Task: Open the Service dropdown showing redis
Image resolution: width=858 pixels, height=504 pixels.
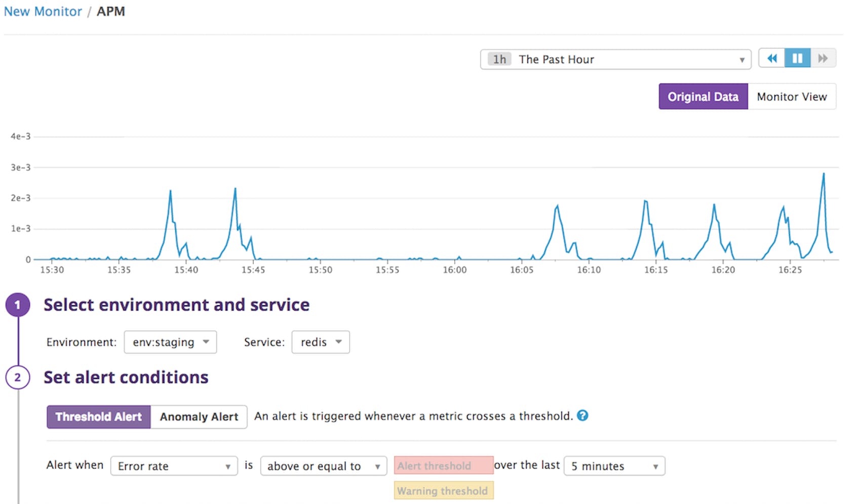Action: click(x=320, y=342)
